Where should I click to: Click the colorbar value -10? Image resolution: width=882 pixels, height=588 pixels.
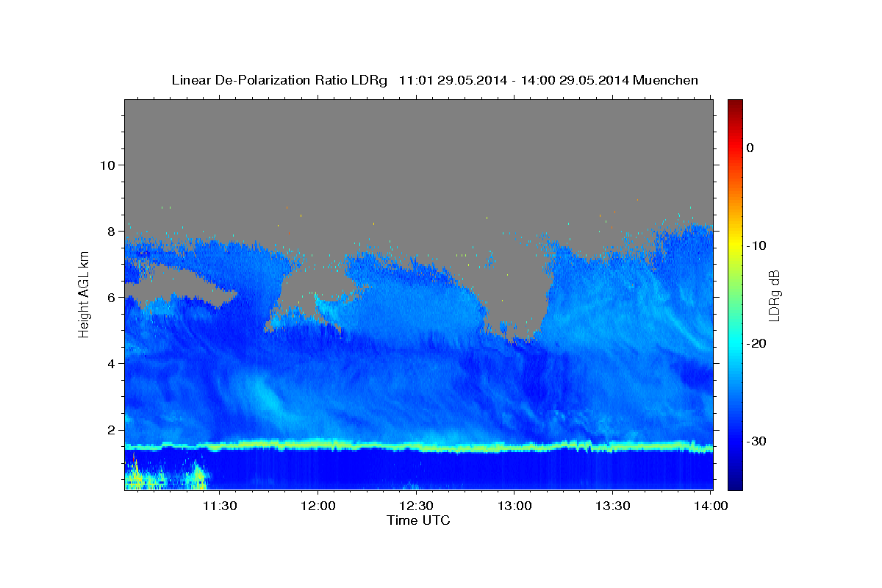point(756,245)
